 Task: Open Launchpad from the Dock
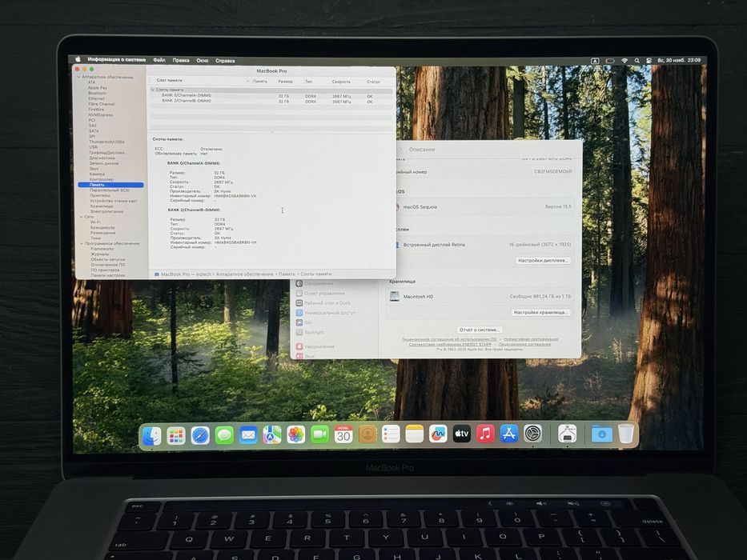coord(176,435)
